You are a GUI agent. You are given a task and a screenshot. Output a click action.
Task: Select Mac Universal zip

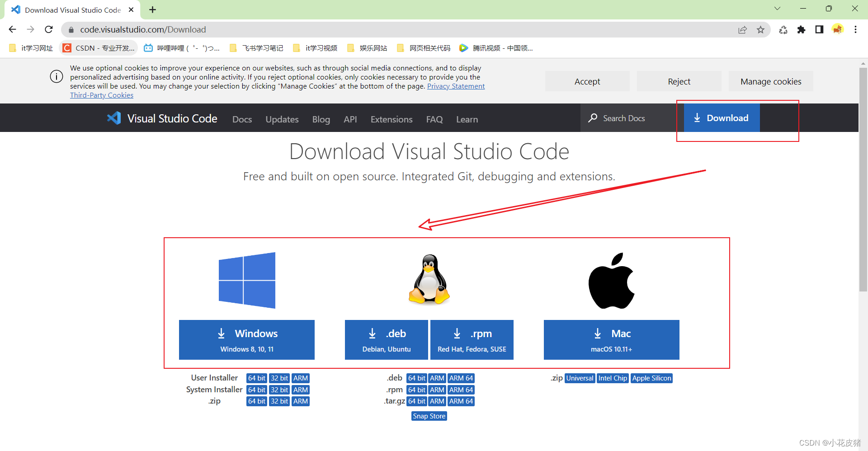click(580, 378)
